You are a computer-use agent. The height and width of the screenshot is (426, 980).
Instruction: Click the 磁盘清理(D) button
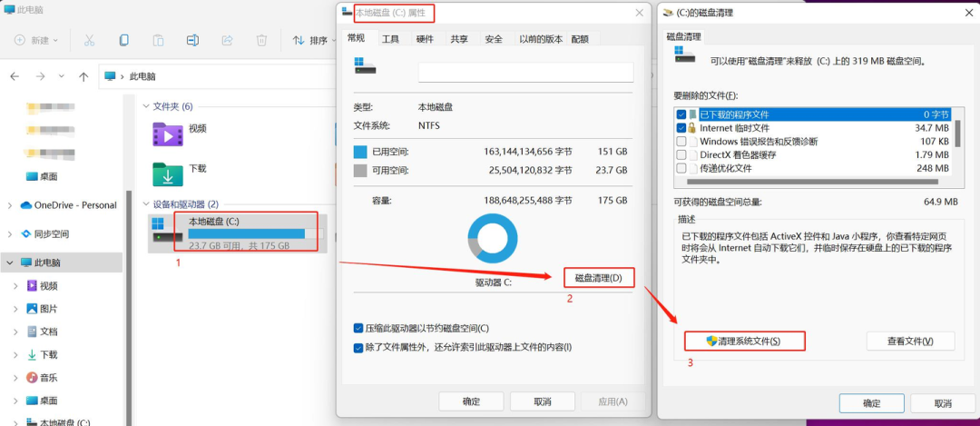[x=599, y=278]
